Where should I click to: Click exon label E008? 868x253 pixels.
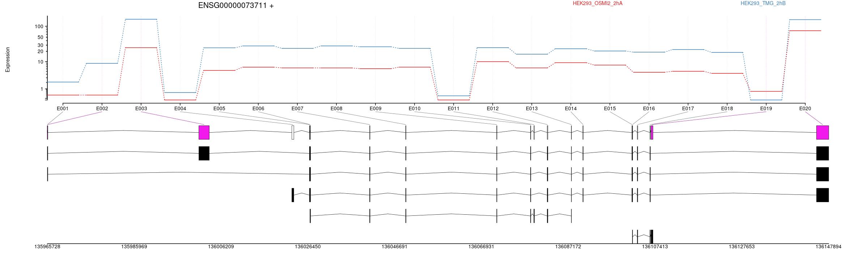[336, 108]
